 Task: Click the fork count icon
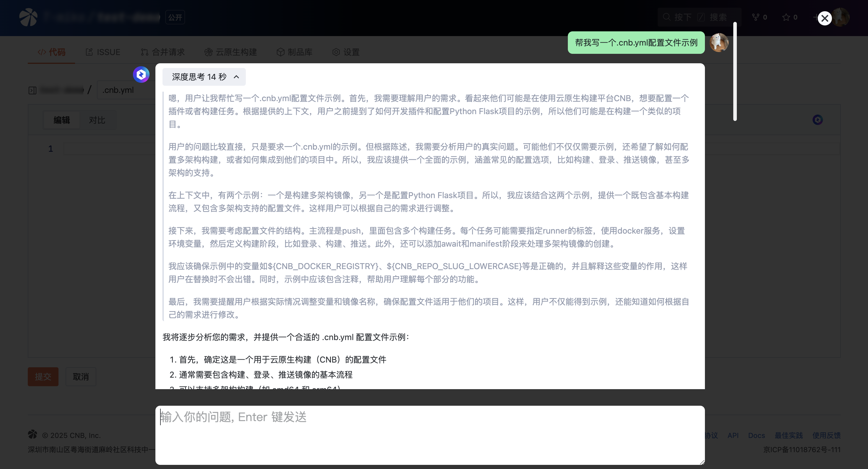point(755,17)
